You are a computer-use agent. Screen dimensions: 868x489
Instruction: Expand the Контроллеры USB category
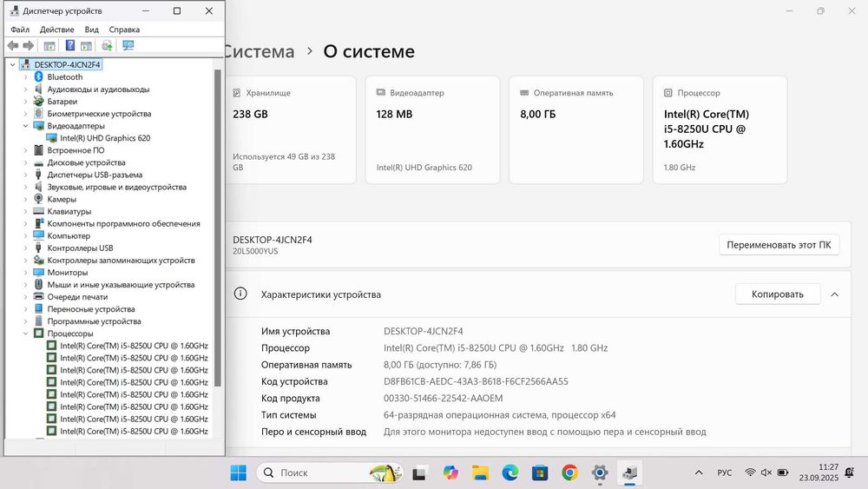(x=25, y=248)
